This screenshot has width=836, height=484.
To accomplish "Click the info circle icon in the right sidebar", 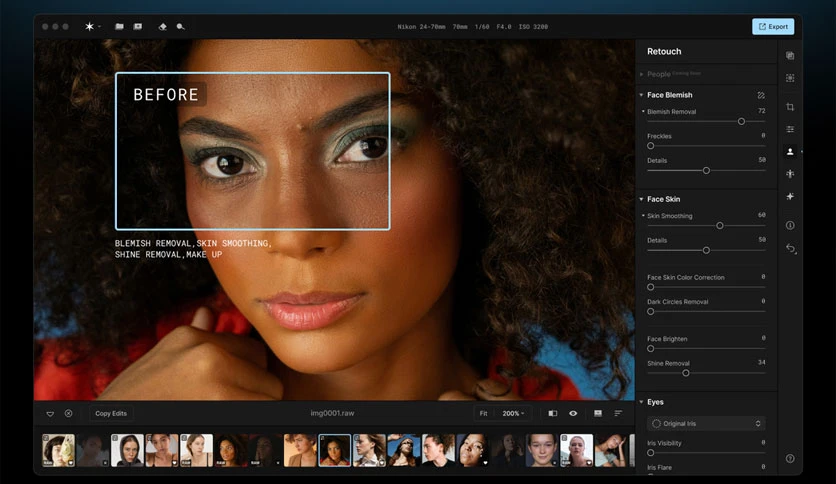I will (790, 225).
